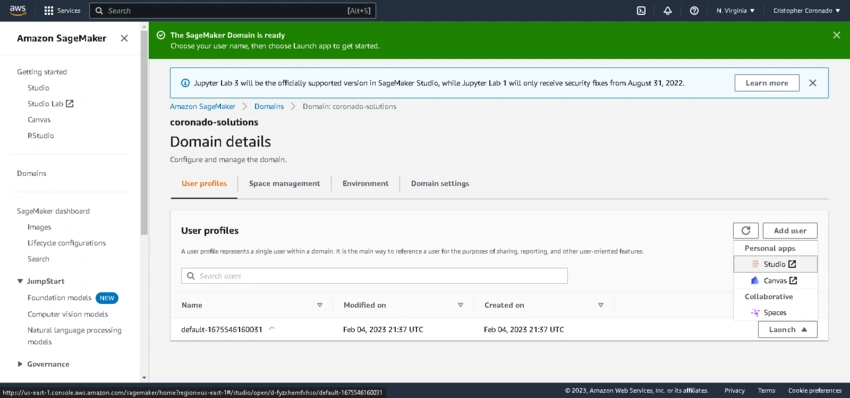Screen dimensions: 850x398
Task: Open Images in sidebar
Action: tap(39, 227)
